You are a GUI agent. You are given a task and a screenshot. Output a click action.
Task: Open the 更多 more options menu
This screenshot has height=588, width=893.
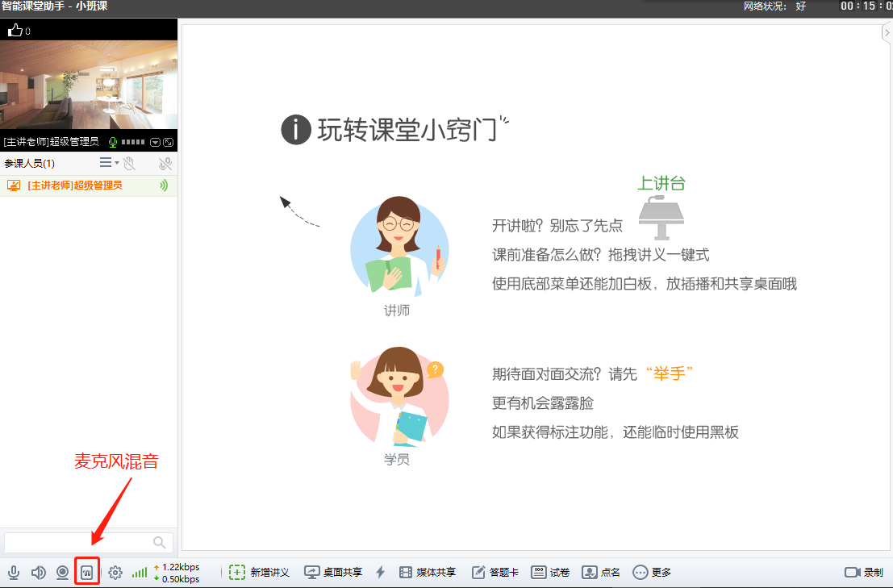[652, 573]
